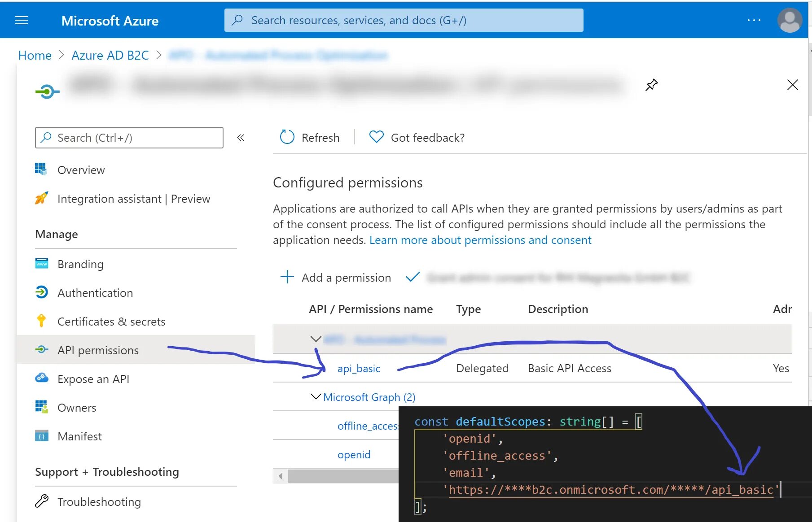Focus the global Azure search box
The image size is (812, 522).
(404, 21)
